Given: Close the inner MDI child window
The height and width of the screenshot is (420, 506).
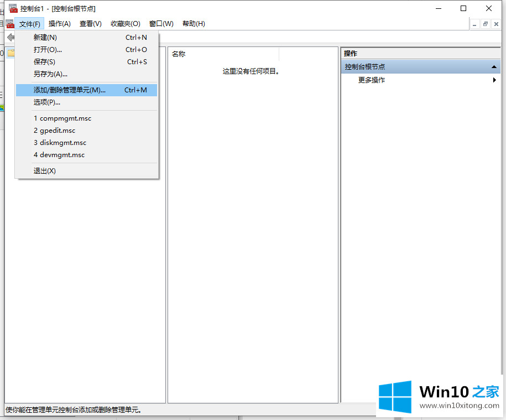Looking at the screenshot, I should 496,24.
